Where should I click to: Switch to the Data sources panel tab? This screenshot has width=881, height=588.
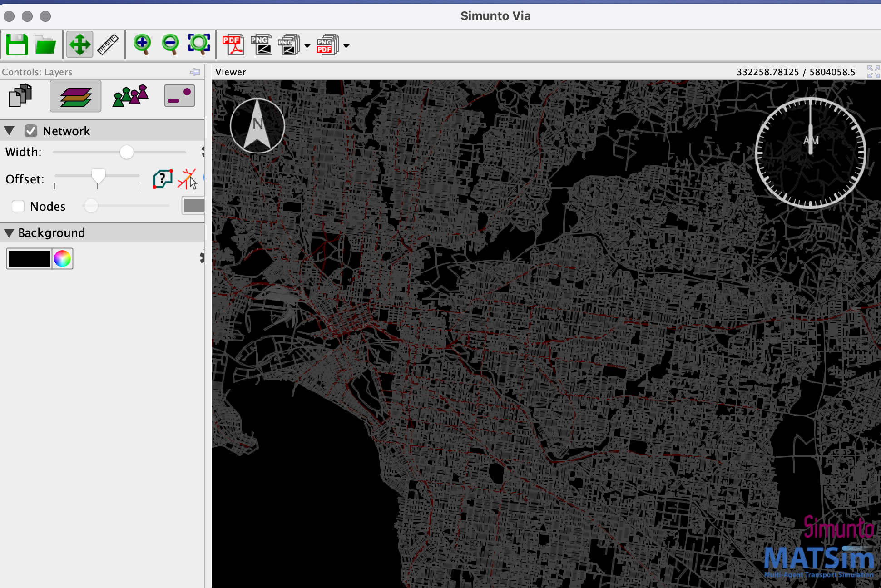pos(20,96)
